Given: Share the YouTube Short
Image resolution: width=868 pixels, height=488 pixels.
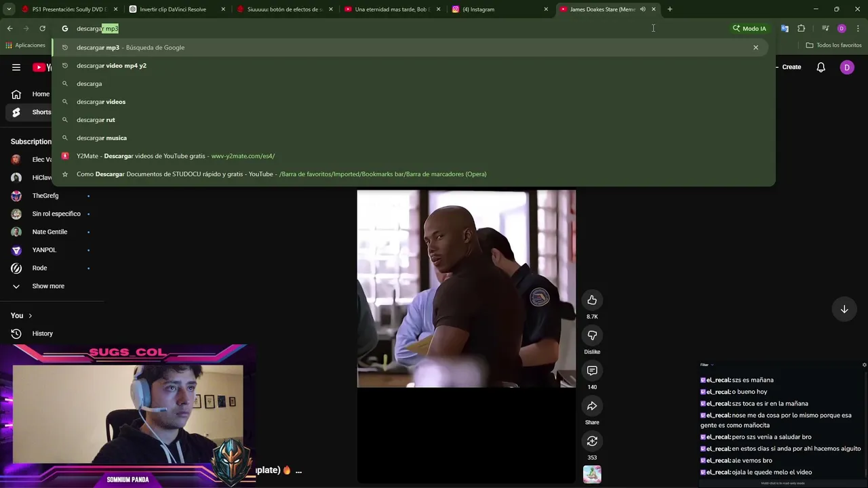Looking at the screenshot, I should 592,406.
